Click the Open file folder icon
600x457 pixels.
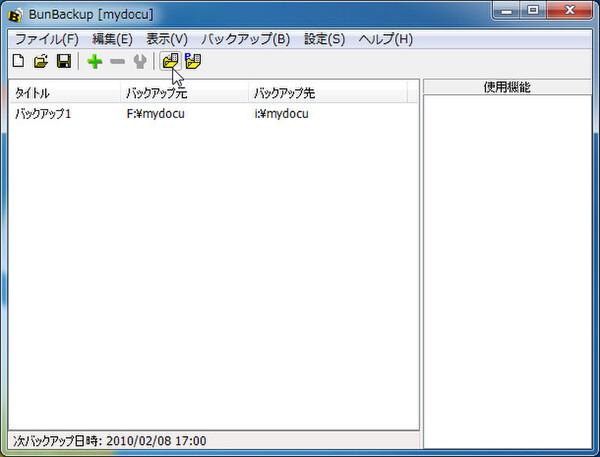pyautogui.click(x=41, y=61)
